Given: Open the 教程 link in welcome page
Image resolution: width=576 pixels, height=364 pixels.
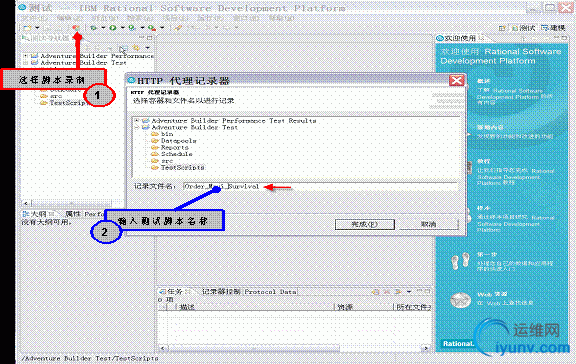Looking at the screenshot, I should (483, 162).
